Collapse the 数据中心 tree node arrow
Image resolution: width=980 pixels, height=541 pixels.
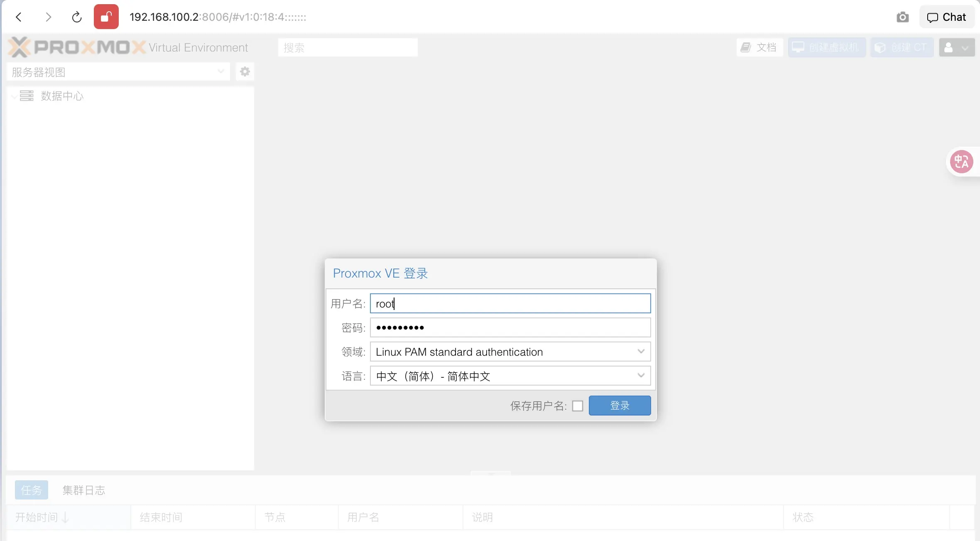(14, 96)
